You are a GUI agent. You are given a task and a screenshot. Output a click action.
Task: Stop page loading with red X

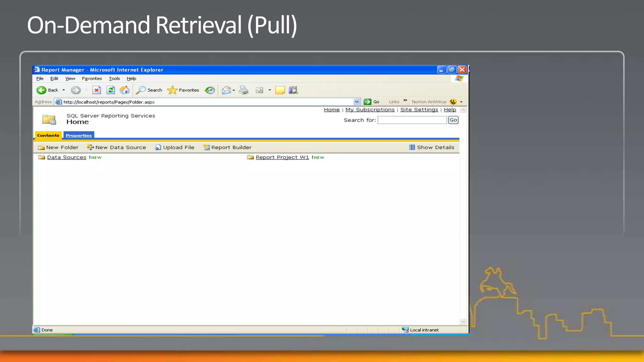point(97,90)
